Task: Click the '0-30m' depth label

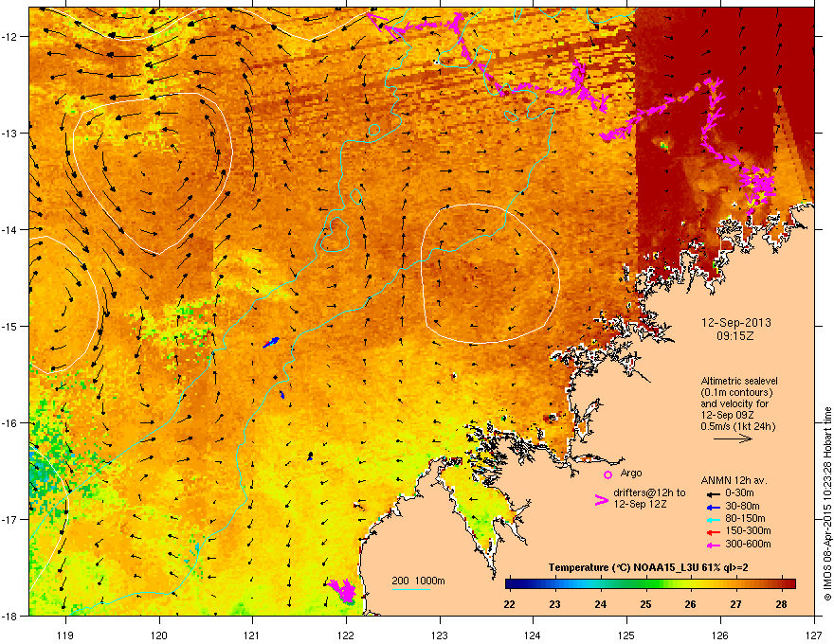Action: [x=740, y=493]
